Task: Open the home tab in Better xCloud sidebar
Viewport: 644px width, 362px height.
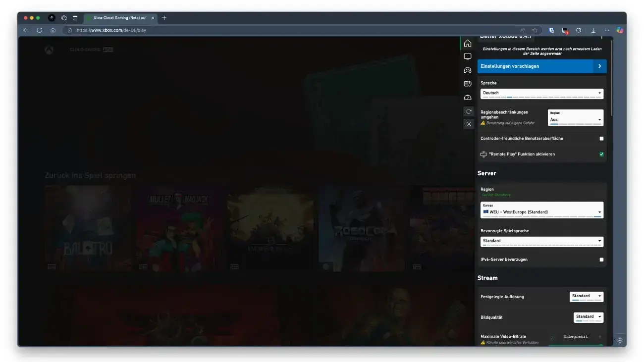Action: pyautogui.click(x=468, y=43)
